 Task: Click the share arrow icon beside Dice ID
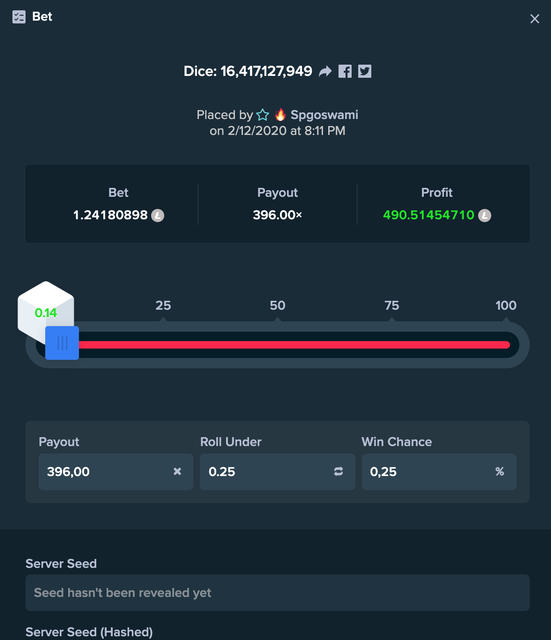[x=325, y=71]
